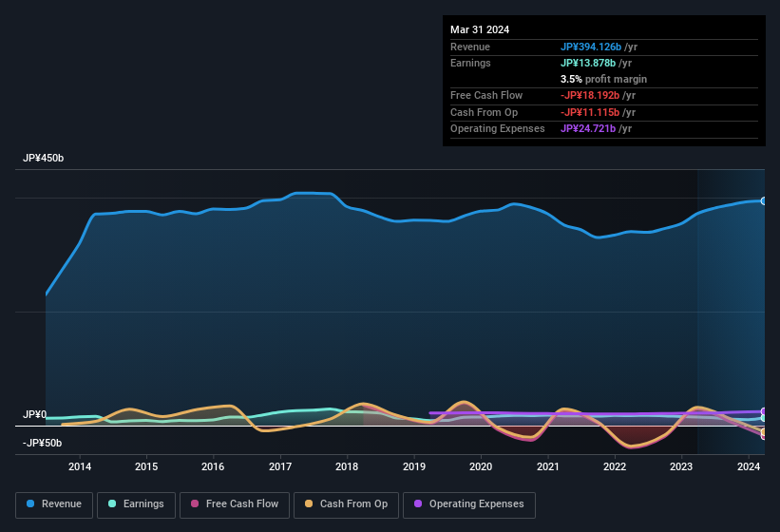The width and height of the screenshot is (780, 532).
Task: Click the 3.5% profit margin text
Action: click(x=603, y=79)
